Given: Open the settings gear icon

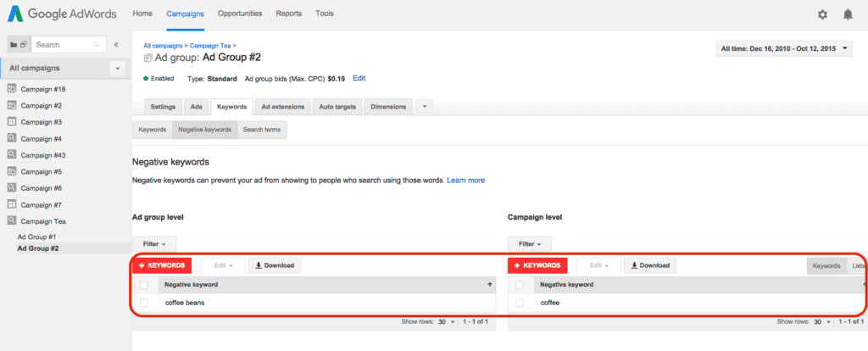Looking at the screenshot, I should (822, 15).
